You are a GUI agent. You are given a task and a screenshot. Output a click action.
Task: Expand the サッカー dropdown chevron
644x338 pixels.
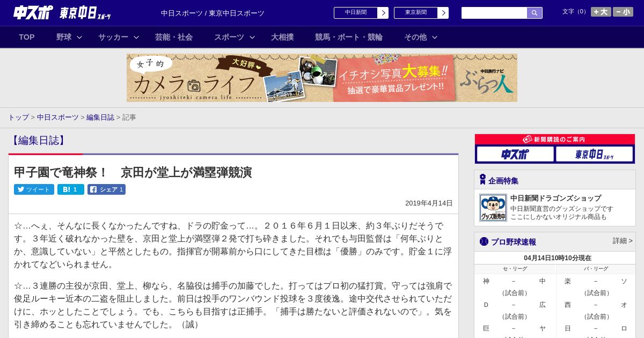pos(136,37)
